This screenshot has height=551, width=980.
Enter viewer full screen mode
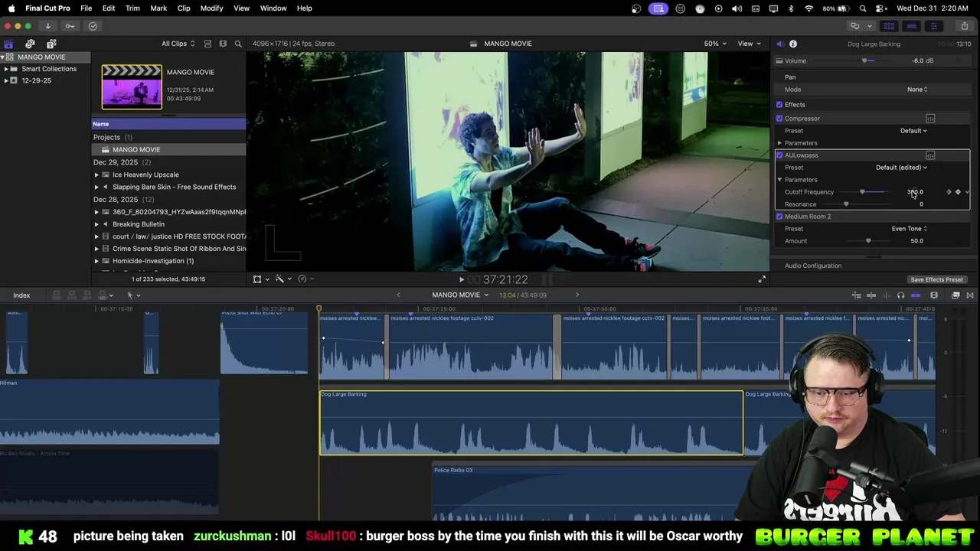(762, 279)
